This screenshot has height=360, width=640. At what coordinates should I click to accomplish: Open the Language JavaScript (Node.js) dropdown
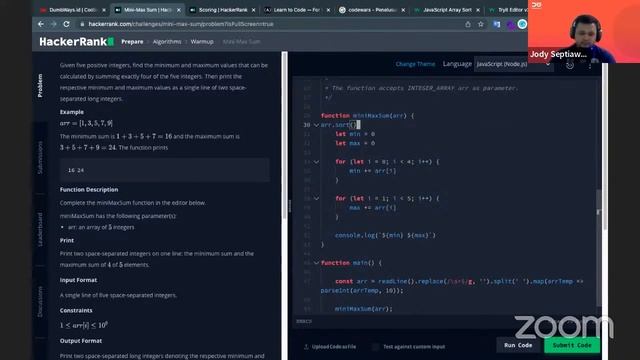pyautogui.click(x=513, y=64)
